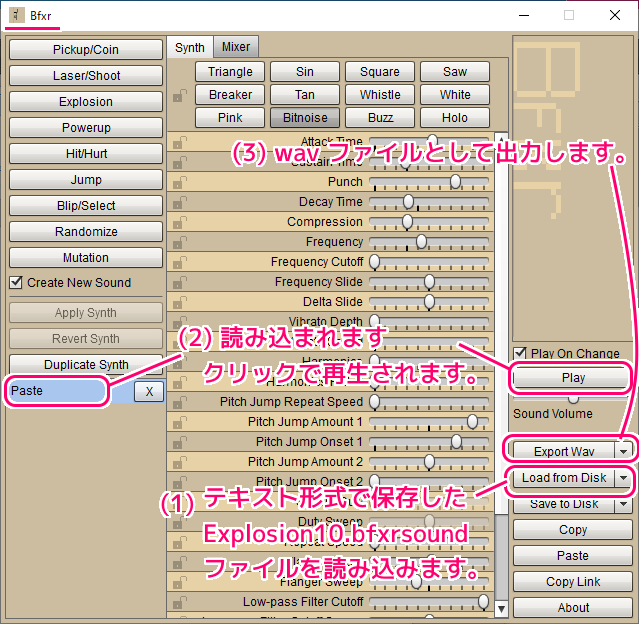Click the Mutation button
The width and height of the screenshot is (639, 624).
[86, 258]
